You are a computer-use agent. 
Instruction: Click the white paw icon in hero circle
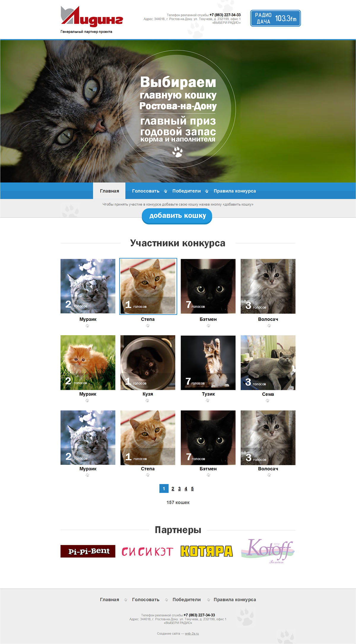pyautogui.click(x=177, y=152)
